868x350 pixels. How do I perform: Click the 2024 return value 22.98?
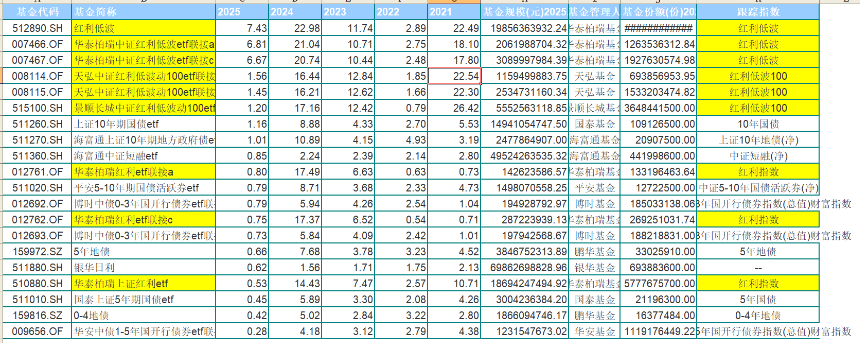(295, 28)
